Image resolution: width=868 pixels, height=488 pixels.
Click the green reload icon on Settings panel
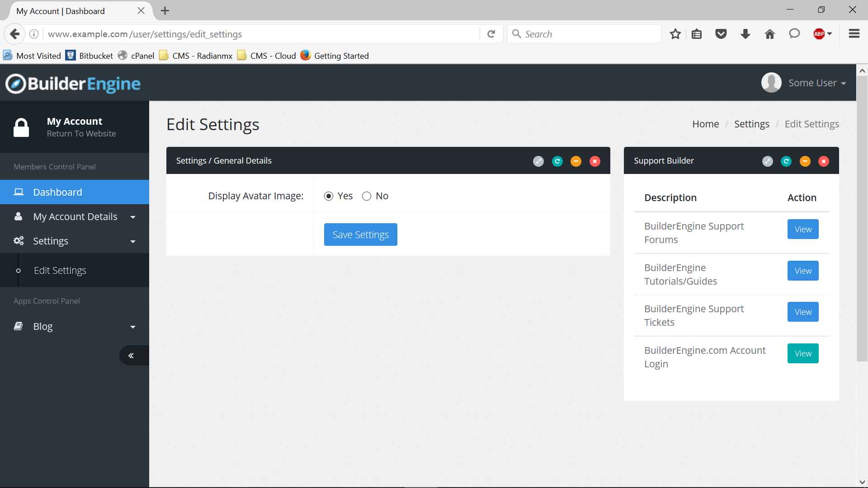point(557,161)
